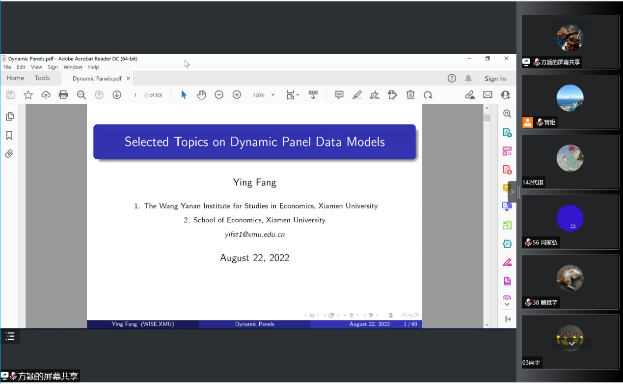The width and height of the screenshot is (623, 384).
Task: Click the yifst1@xmu.edu.cn email link
Action: click(x=255, y=235)
